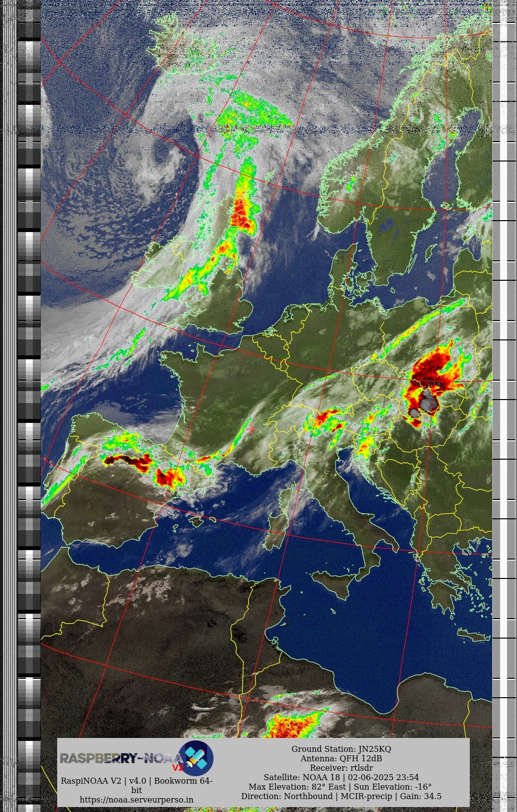Click the 'Ground Station: JN25KQ' text
Screen dimensions: 517x812
click(341, 749)
